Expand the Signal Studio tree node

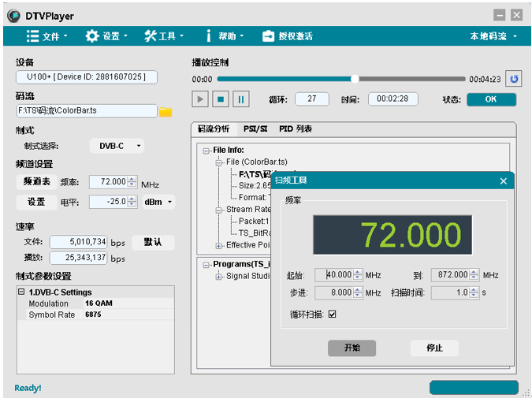point(219,277)
